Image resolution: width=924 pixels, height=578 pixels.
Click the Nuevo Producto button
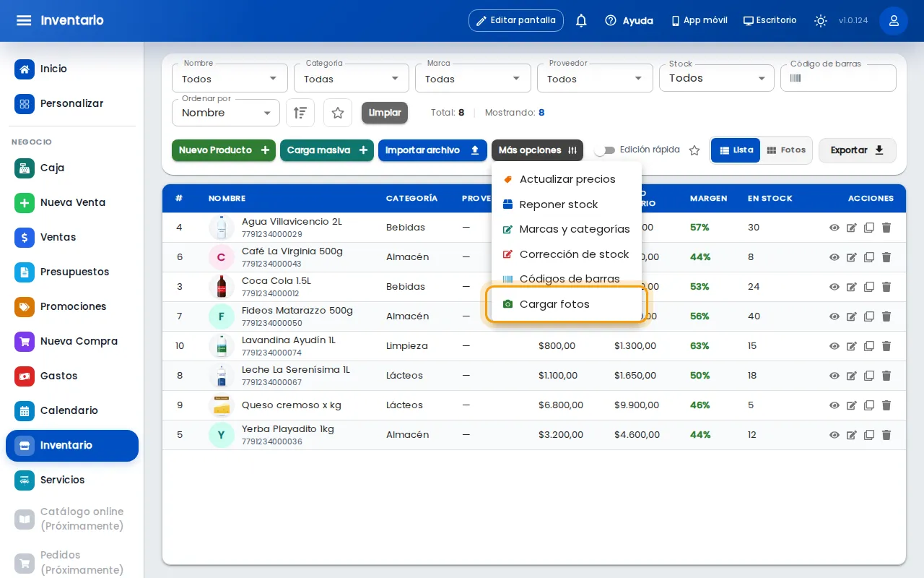click(x=224, y=150)
